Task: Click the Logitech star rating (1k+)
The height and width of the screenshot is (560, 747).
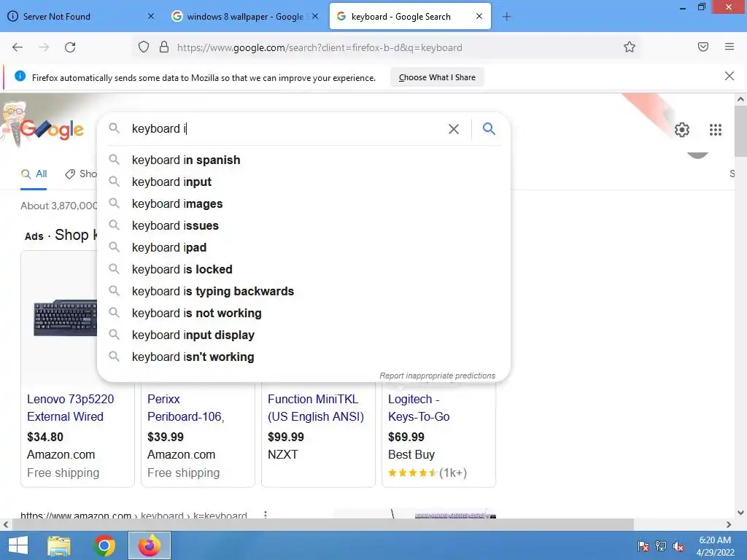Action: (427, 472)
